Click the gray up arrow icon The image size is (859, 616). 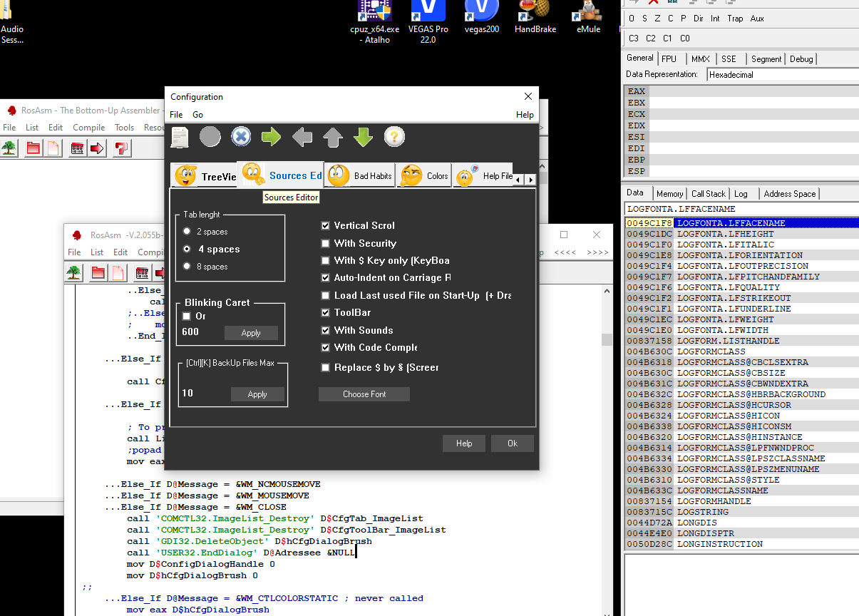point(333,136)
